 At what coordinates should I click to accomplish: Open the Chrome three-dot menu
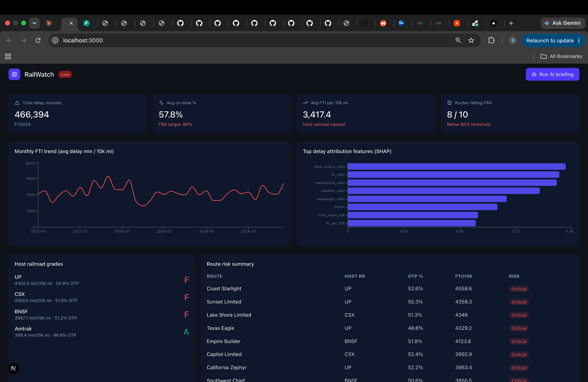point(579,40)
